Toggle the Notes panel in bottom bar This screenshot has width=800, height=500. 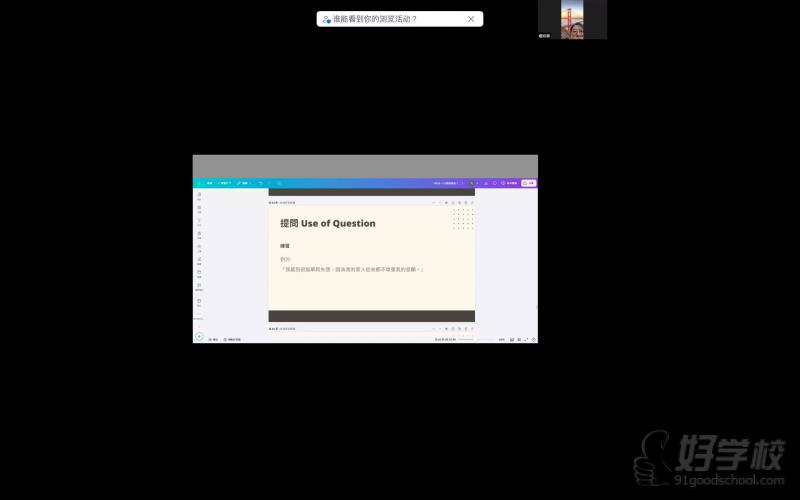tap(210, 339)
